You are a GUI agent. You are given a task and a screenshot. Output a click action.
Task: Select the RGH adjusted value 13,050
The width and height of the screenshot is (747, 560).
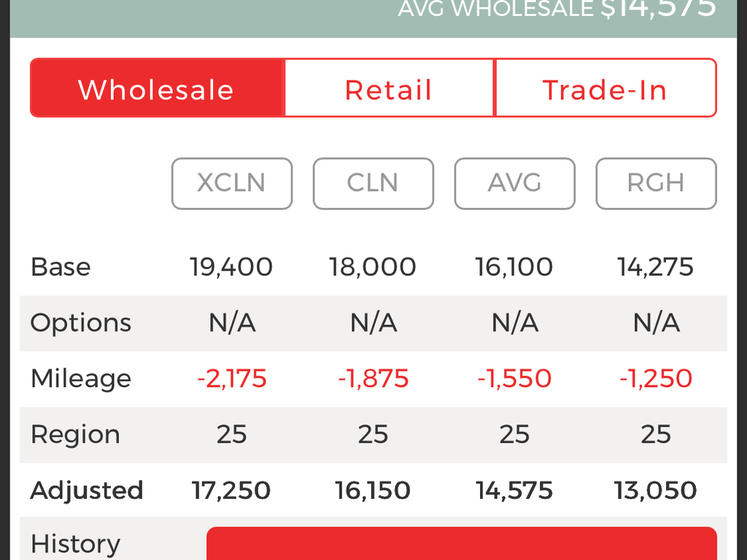click(656, 491)
